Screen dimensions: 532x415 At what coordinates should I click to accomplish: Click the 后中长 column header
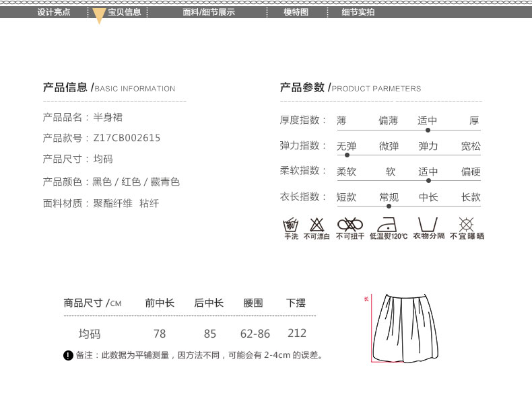(x=209, y=303)
